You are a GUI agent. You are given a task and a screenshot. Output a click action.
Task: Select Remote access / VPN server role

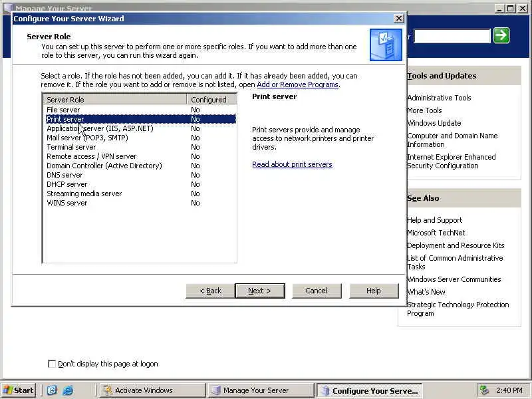(x=140, y=156)
